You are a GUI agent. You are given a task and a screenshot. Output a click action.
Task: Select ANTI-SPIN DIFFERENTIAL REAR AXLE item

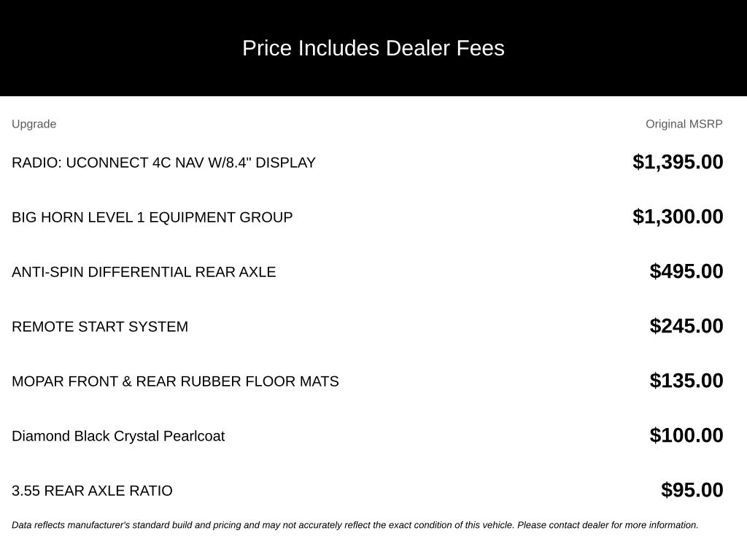point(144,272)
